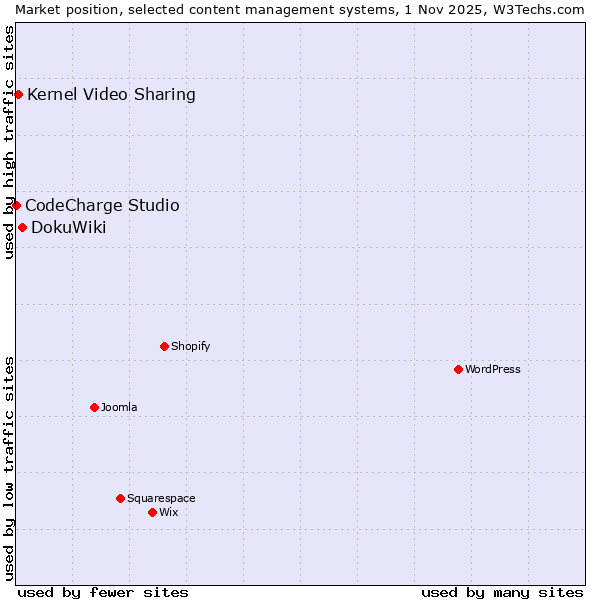Click the Shopify red diamond marker
The height and width of the screenshot is (600, 600).
click(164, 346)
